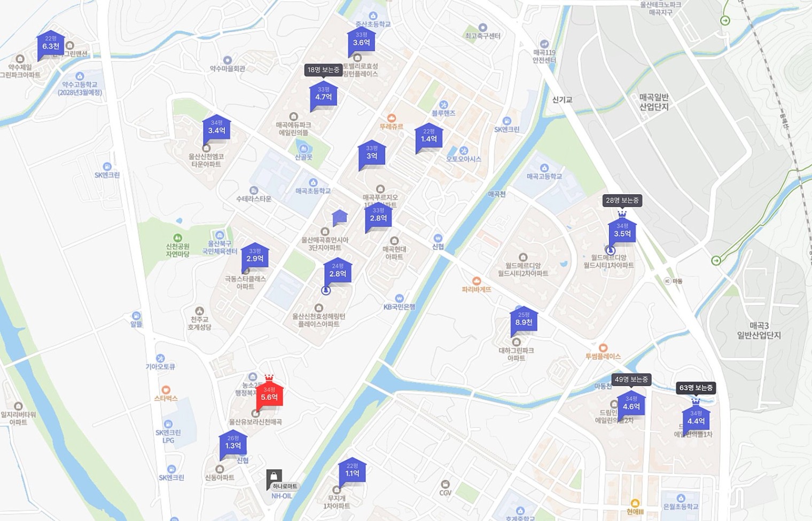Click the CGV cinema icon
Image resolution: width=812 pixels, height=521 pixels.
445,484
